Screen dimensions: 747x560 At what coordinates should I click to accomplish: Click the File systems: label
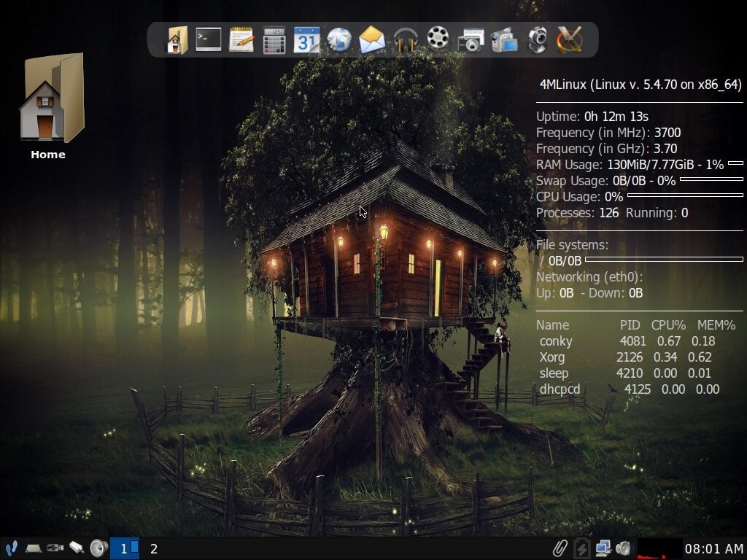click(x=572, y=245)
